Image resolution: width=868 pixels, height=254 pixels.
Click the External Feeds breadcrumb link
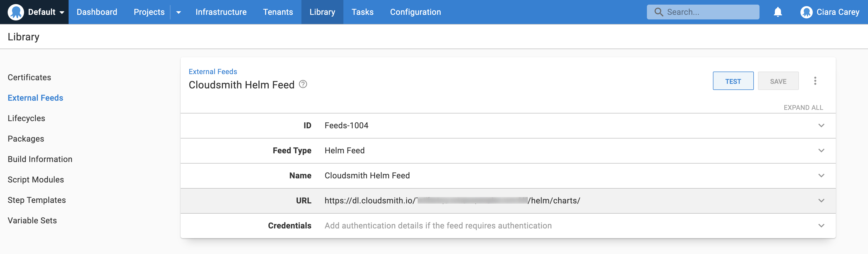click(213, 72)
